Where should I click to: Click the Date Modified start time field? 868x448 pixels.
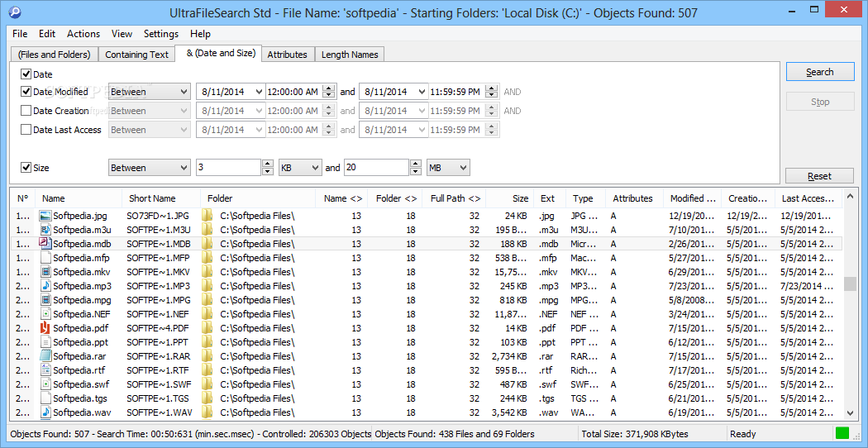(294, 92)
